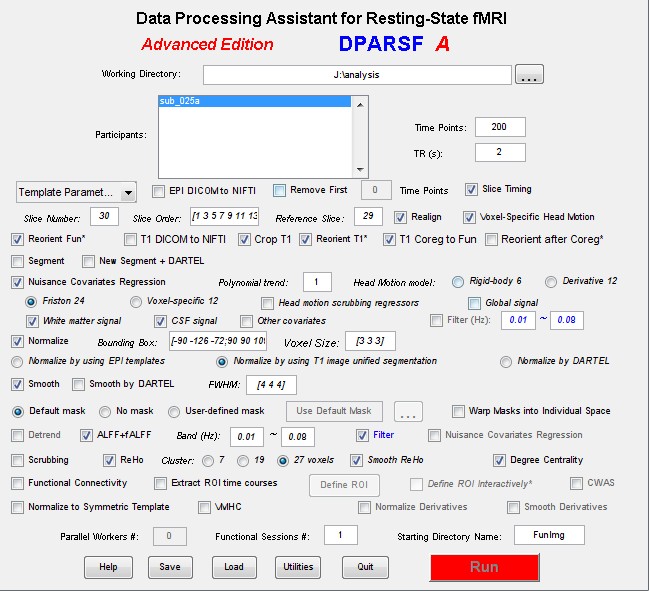Enable Head motion scrubbing regressors

pyautogui.click(x=267, y=303)
